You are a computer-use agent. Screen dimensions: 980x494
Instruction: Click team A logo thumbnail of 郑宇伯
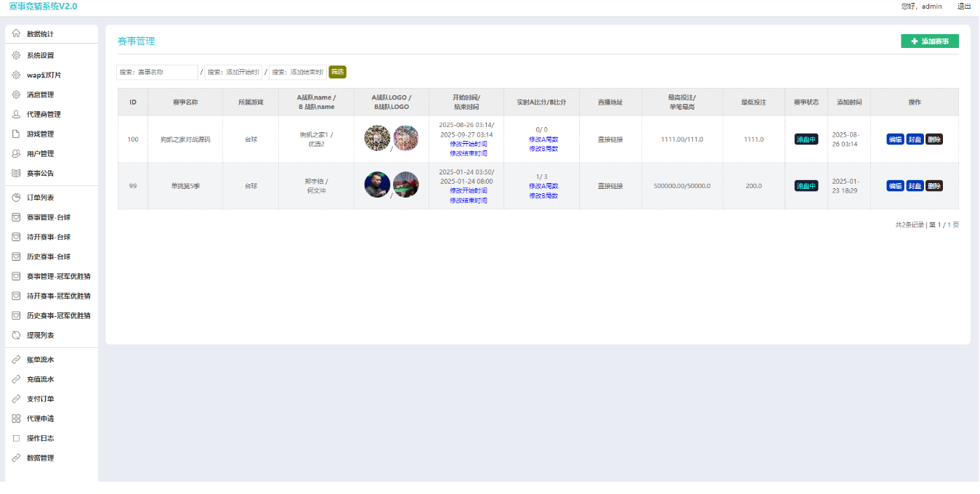pos(377,185)
